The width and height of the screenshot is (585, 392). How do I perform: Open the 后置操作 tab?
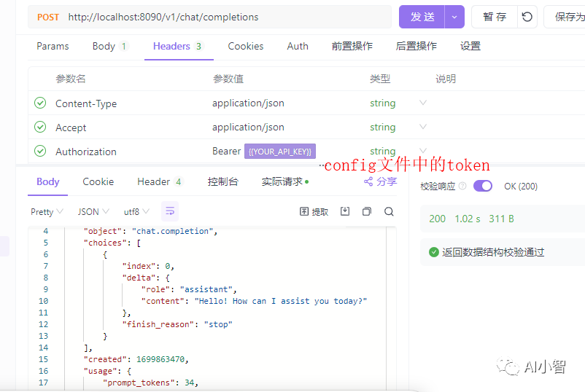click(x=416, y=46)
